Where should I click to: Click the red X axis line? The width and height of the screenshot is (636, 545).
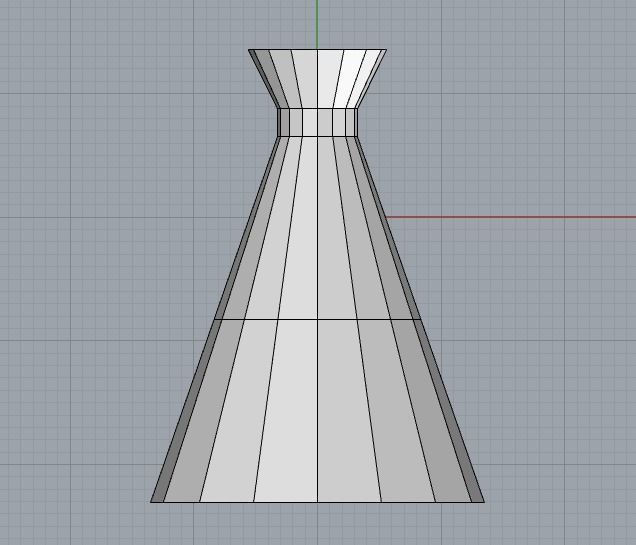click(510, 217)
